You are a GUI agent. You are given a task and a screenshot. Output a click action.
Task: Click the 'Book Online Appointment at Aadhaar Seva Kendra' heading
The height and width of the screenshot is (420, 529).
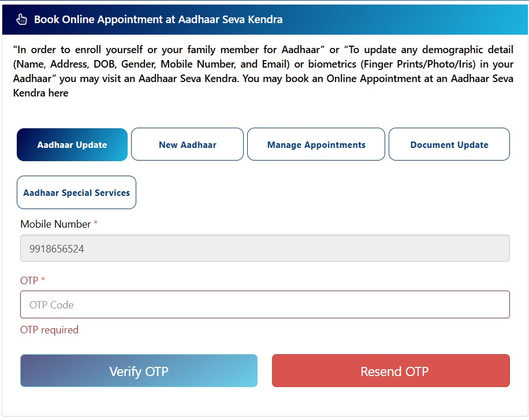[x=158, y=20]
